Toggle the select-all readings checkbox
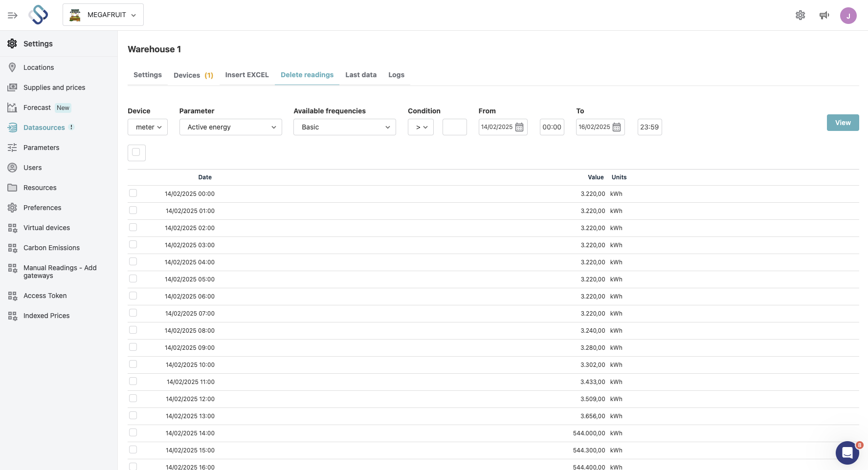Screen dimensions: 868x470 pyautogui.click(x=136, y=152)
